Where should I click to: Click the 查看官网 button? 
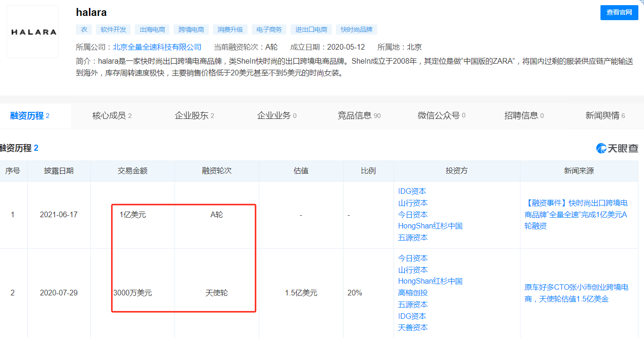click(619, 13)
